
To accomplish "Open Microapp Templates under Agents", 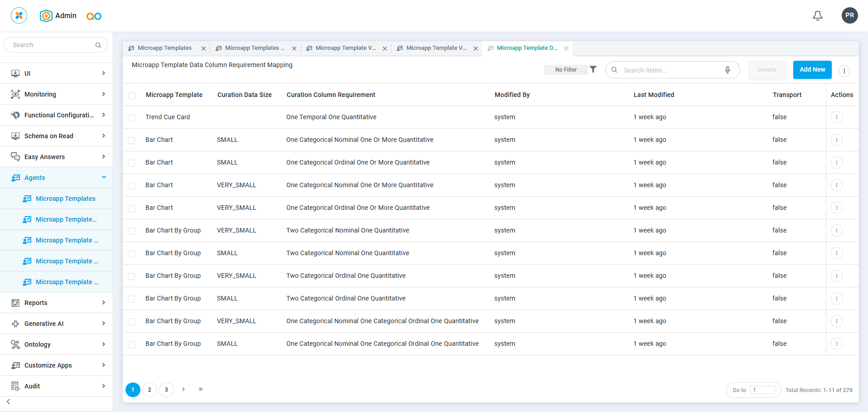I will [x=65, y=199].
